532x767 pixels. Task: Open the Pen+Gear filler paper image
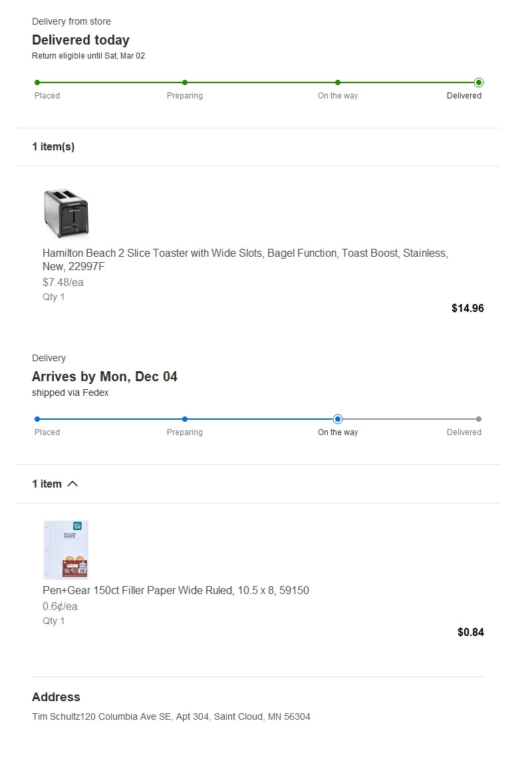66,550
